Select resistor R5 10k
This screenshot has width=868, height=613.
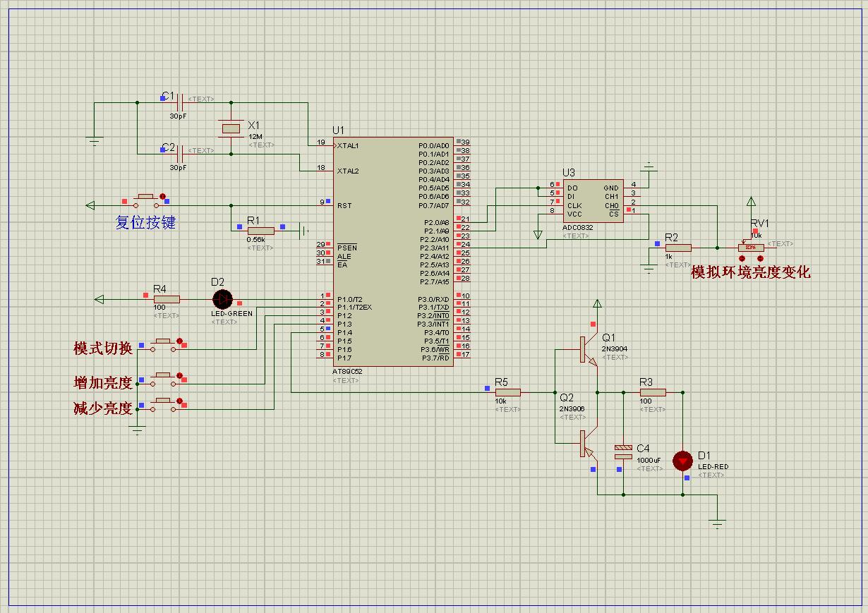click(x=507, y=392)
